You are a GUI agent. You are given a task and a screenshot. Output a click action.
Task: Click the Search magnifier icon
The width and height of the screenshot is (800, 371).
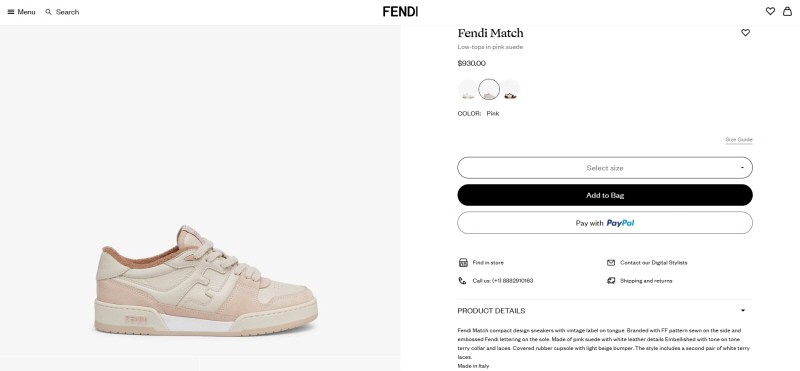tap(48, 12)
